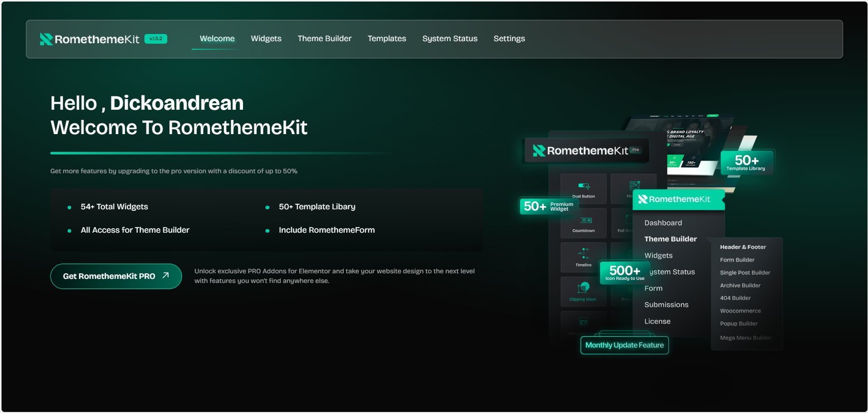Click the 'Unlock exclusive PRO Addons' paragraph
868x413 pixels.
click(335, 276)
